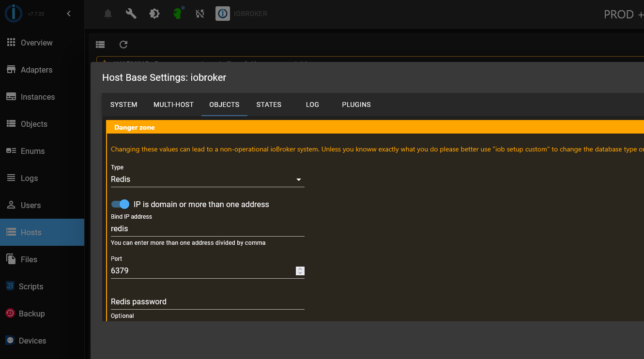Click the Redis password input field
The height and width of the screenshot is (359, 644).
pos(207,301)
